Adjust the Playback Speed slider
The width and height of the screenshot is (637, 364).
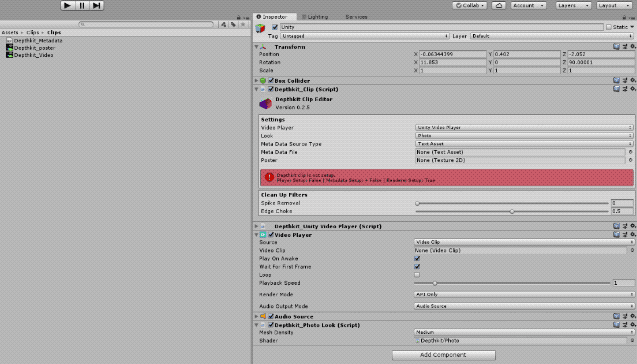pyautogui.click(x=512, y=283)
